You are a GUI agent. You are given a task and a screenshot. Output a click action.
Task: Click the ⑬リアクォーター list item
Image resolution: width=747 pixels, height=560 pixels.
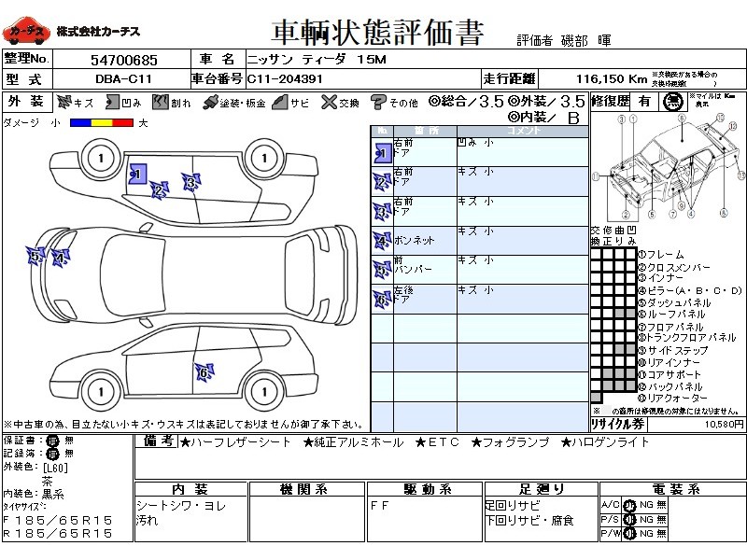(673, 399)
